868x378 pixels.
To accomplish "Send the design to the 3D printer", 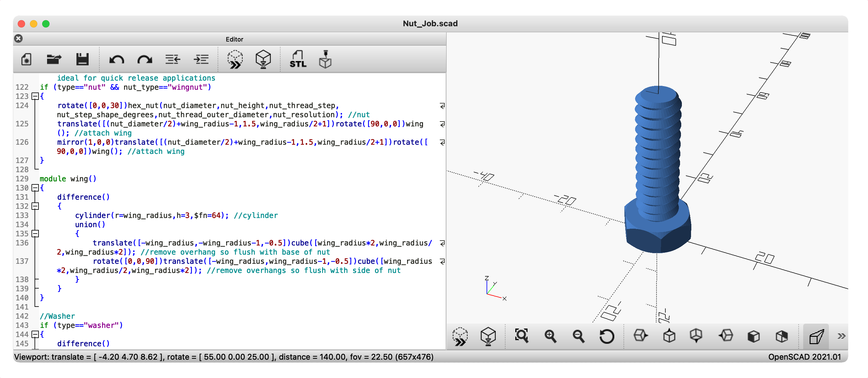I will pos(325,60).
